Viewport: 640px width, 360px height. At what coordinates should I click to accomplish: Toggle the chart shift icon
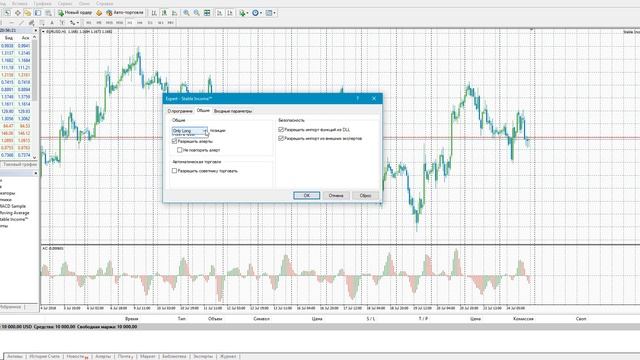pyautogui.click(x=230, y=13)
